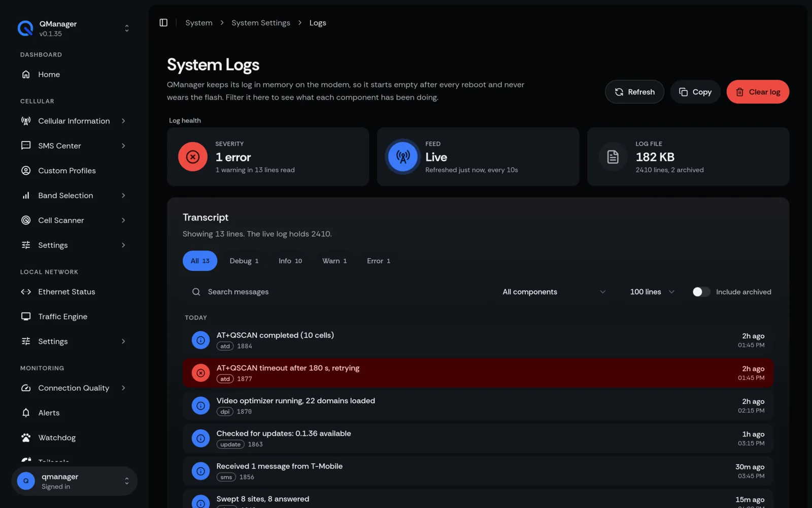The width and height of the screenshot is (812, 508).
Task: Open the 100 lines dropdown
Action: 652,292
